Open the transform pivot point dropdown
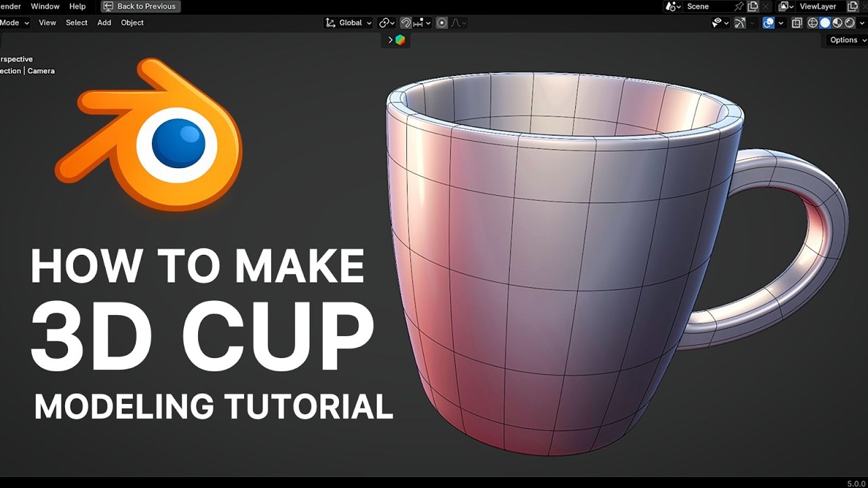The width and height of the screenshot is (868, 488). coord(387,22)
